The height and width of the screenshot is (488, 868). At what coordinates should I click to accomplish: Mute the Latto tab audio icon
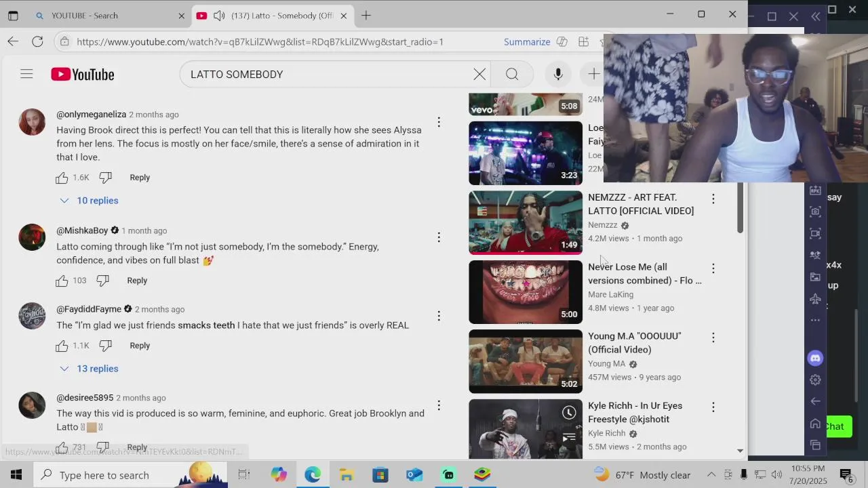(219, 16)
